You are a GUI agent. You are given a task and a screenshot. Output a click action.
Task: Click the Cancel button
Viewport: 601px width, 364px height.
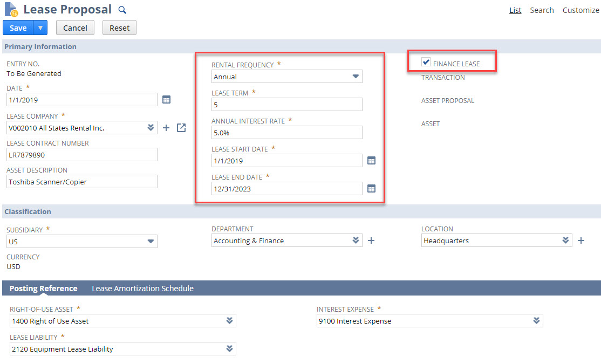(75, 28)
